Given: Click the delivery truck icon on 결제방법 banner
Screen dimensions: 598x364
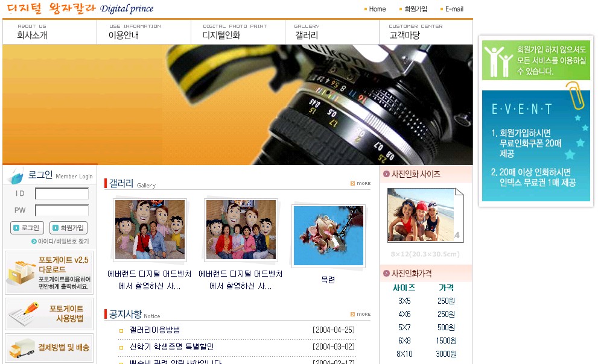Looking at the screenshot, I should [22, 348].
